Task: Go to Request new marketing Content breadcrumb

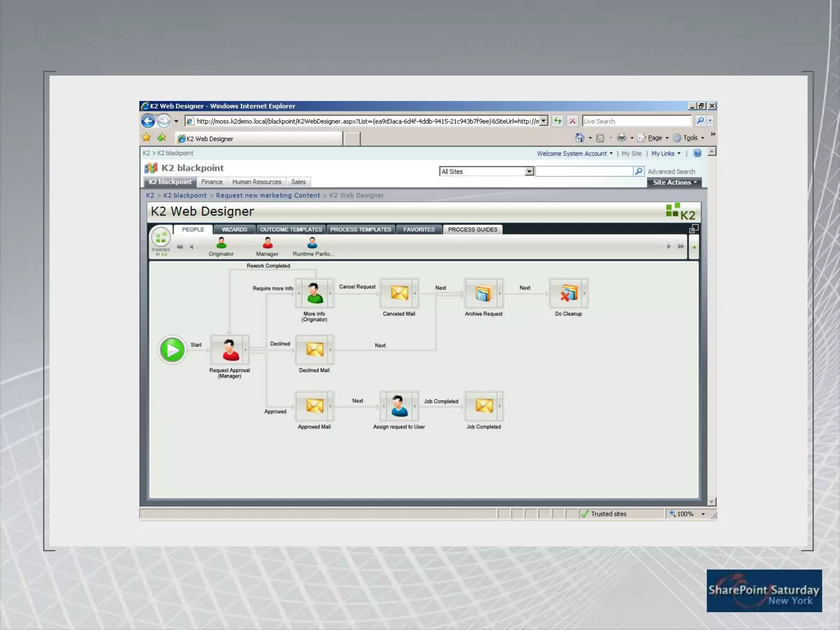Action: 268,196
